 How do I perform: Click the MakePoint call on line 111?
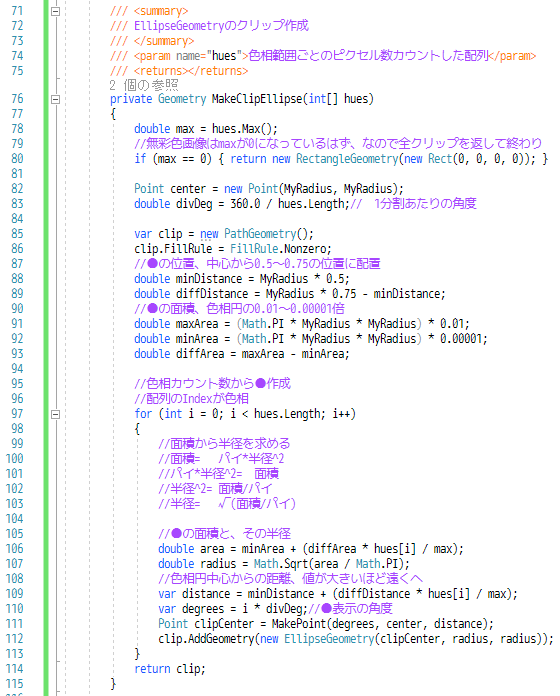pos(299,624)
